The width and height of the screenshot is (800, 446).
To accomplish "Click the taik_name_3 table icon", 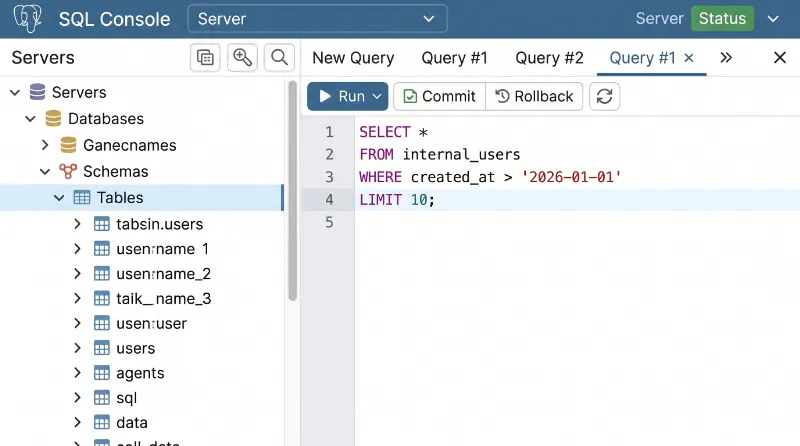I will pyautogui.click(x=102, y=299).
